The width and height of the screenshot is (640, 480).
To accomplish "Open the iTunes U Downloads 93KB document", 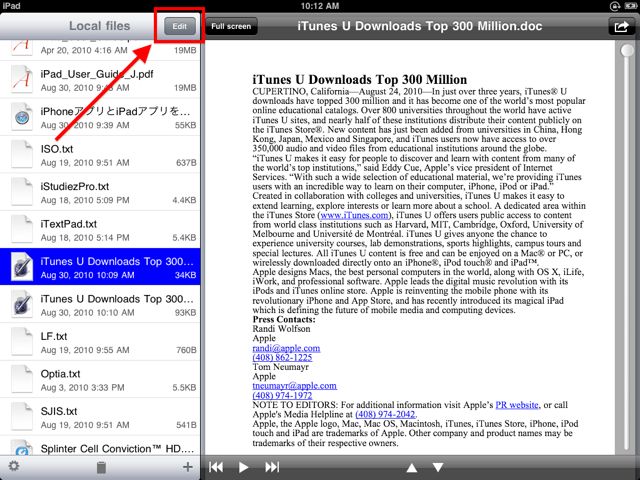I will (100, 304).
